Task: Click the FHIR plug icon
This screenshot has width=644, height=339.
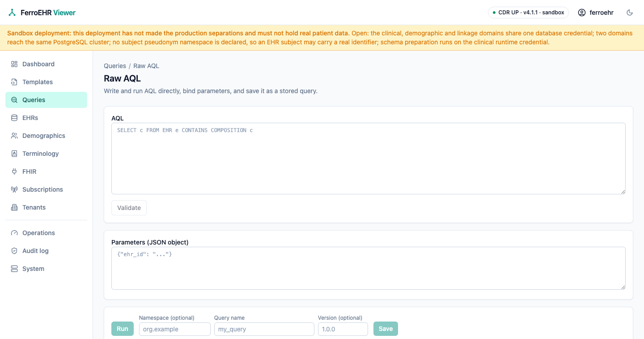Action: point(14,172)
